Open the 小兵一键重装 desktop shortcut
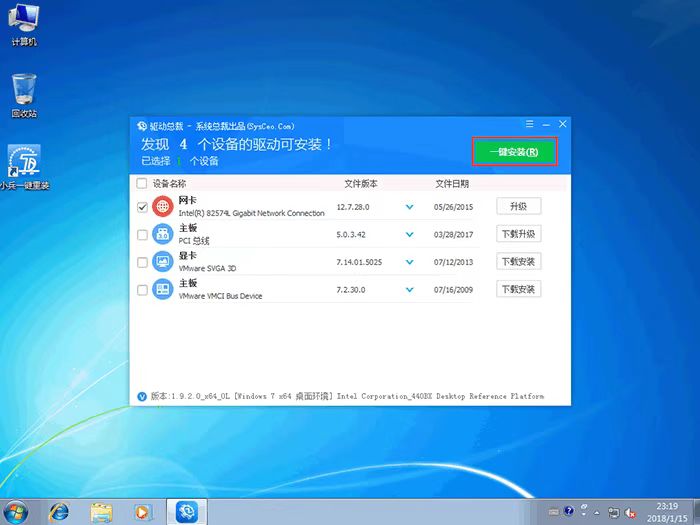The image size is (700, 525). [24, 167]
